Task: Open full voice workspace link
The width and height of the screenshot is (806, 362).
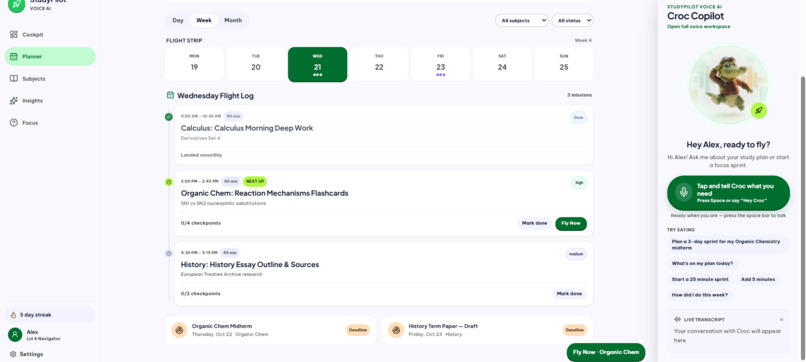Action: point(699,27)
